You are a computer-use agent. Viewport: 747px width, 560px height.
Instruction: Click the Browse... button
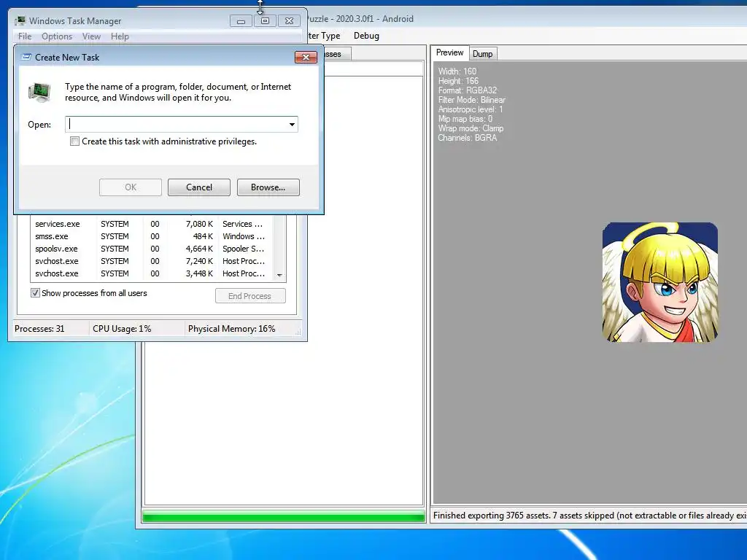coord(268,187)
